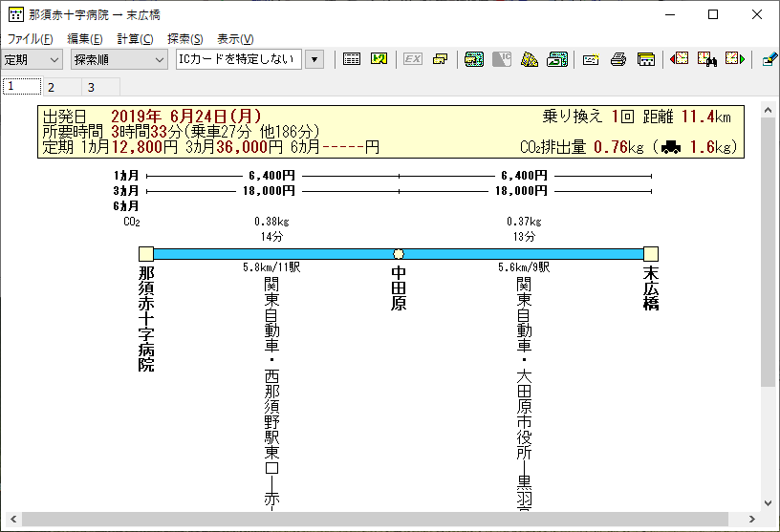
Task: Click the green commuter pass ticket icon
Action: click(x=473, y=59)
